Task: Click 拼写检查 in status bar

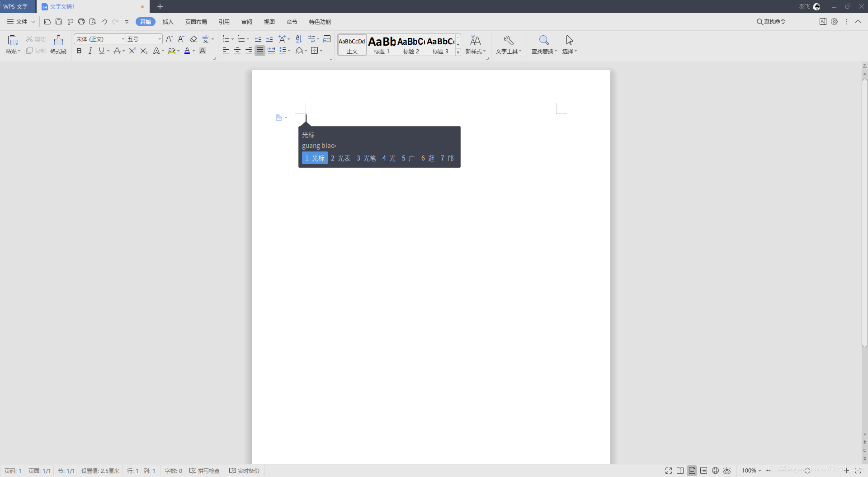Action: click(x=205, y=471)
